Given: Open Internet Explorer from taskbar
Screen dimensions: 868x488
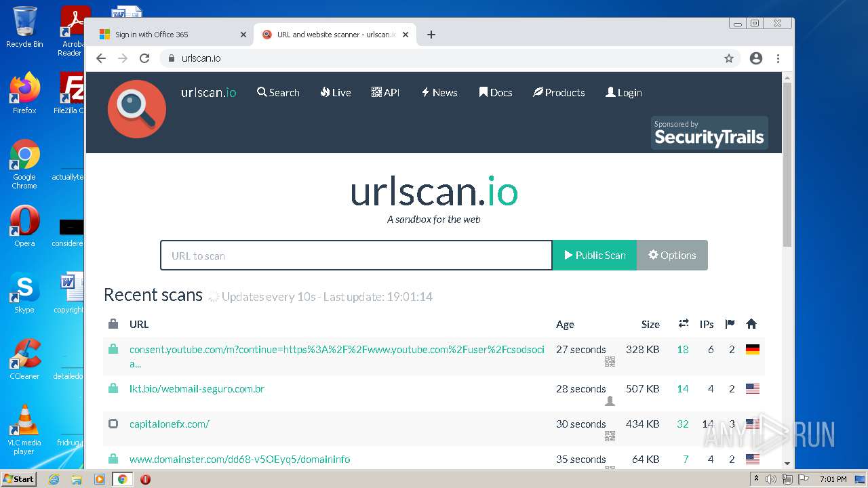Looking at the screenshot, I should click(54, 479).
